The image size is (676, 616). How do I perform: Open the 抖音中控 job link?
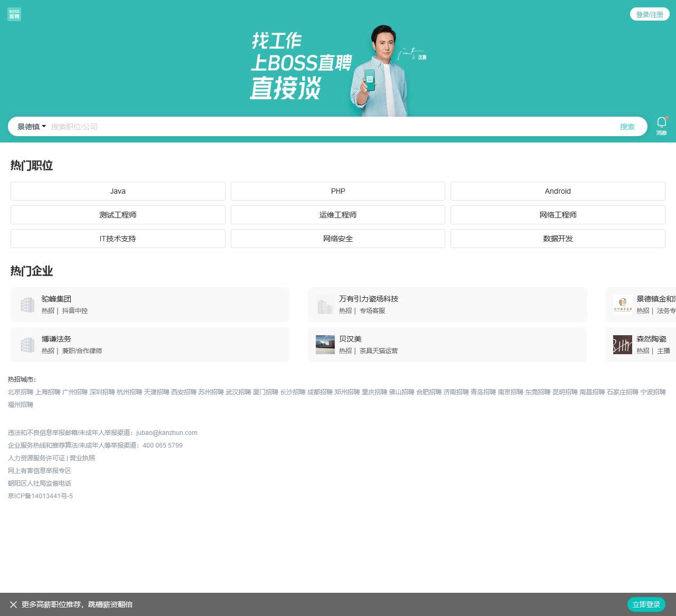(x=75, y=311)
